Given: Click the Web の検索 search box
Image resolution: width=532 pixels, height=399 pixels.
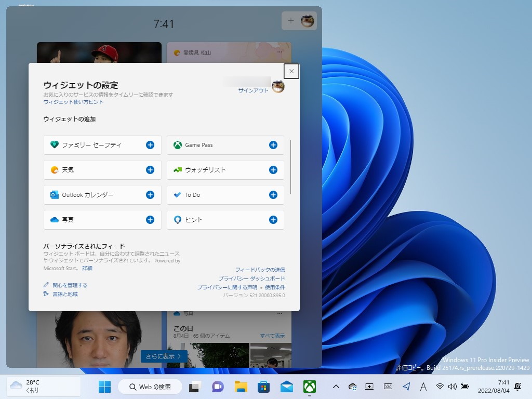Looking at the screenshot, I should point(150,387).
